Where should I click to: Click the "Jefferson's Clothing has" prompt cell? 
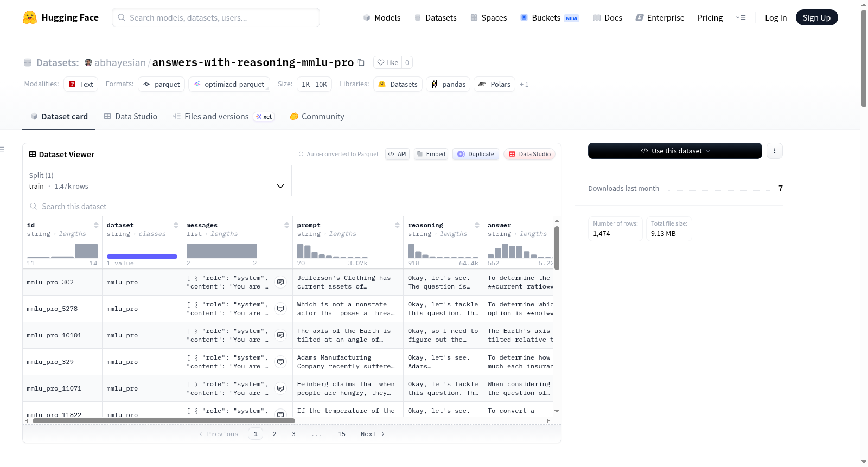click(348, 282)
